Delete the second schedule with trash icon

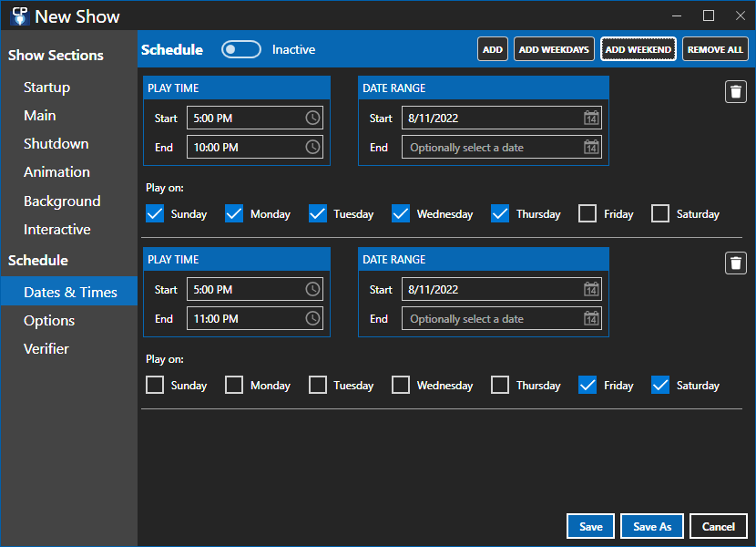(736, 263)
